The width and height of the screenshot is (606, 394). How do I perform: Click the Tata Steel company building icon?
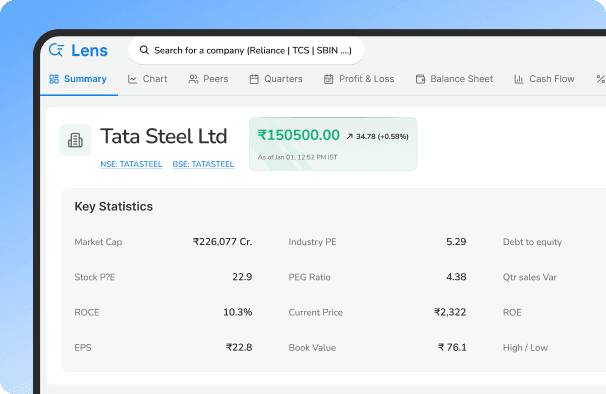(75, 140)
